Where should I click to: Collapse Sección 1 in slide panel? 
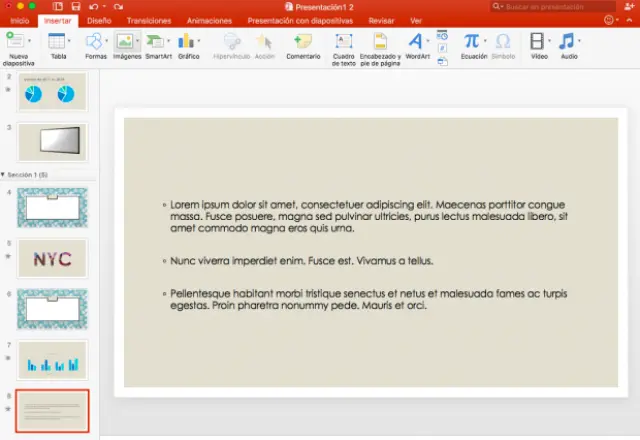pyautogui.click(x=4, y=174)
